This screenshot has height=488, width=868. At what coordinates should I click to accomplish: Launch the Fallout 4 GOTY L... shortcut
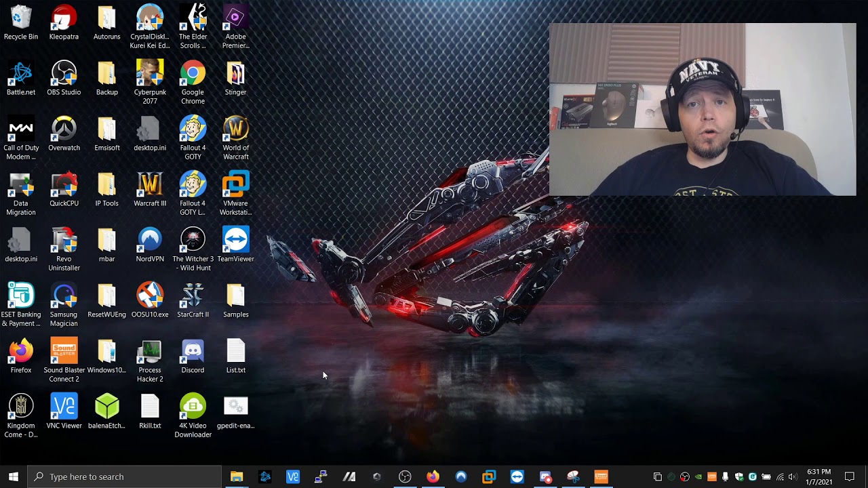pos(193,194)
